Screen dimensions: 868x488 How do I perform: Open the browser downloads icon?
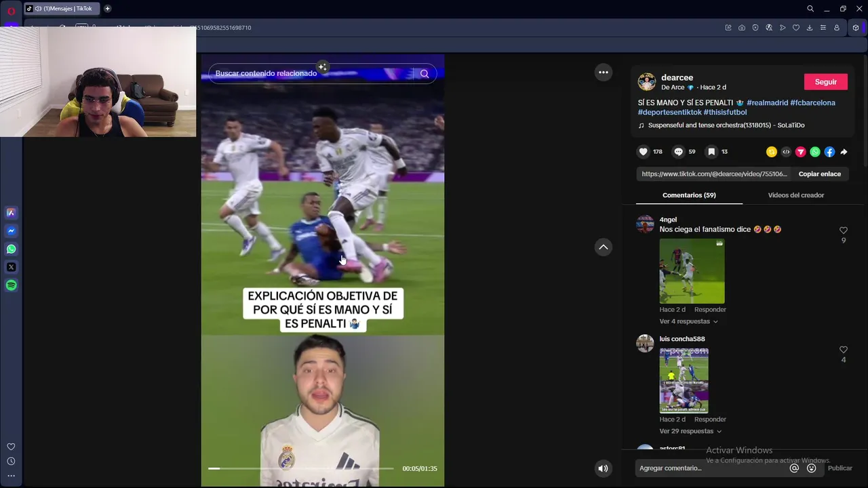pos(810,28)
